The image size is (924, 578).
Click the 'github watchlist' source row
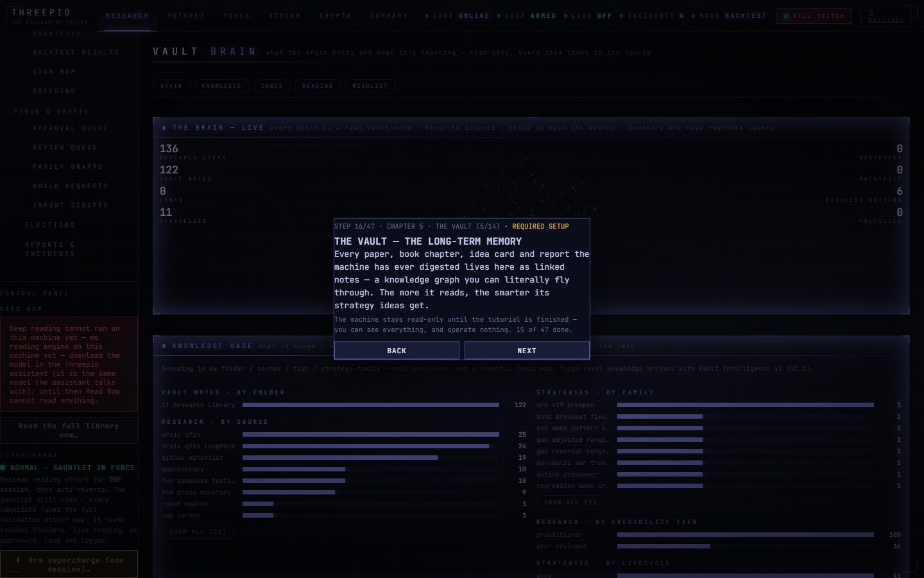coord(344,458)
